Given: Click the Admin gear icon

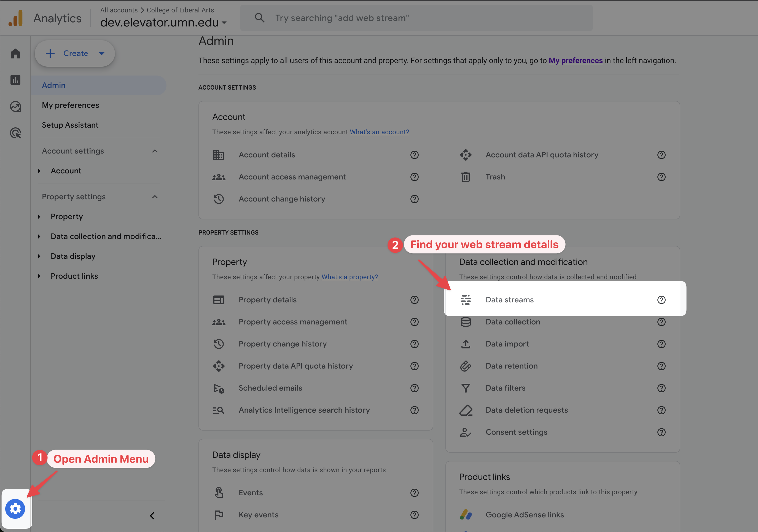Looking at the screenshot, I should point(15,509).
